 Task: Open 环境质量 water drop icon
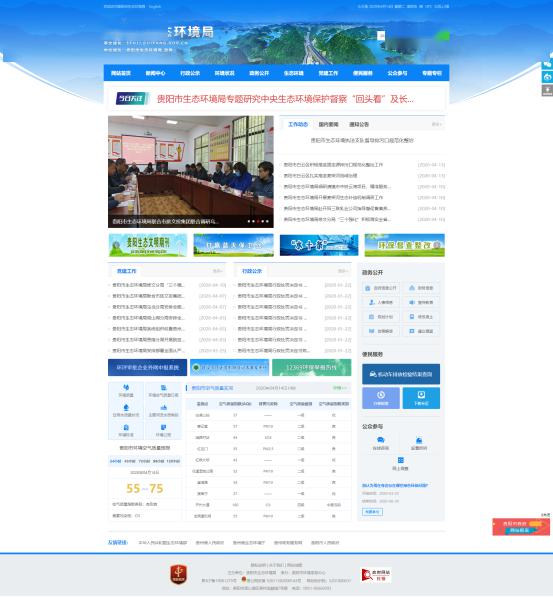click(x=126, y=387)
